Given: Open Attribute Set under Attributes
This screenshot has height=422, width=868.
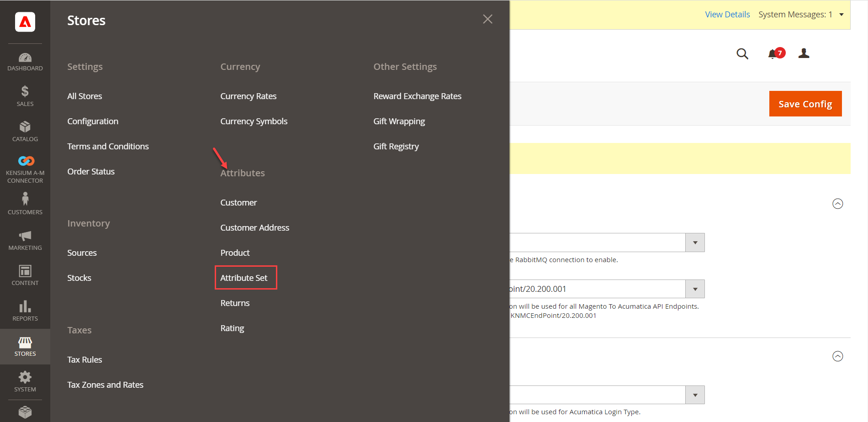Looking at the screenshot, I should coord(243,278).
